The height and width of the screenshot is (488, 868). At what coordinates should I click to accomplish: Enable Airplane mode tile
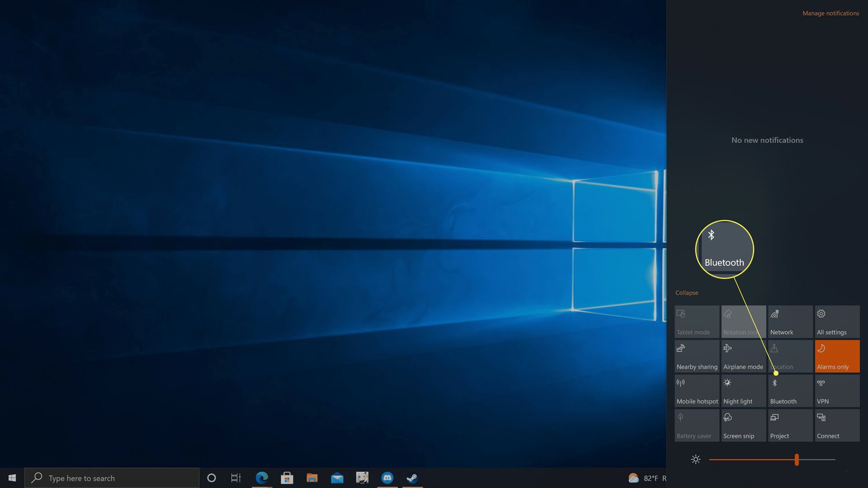tap(743, 357)
